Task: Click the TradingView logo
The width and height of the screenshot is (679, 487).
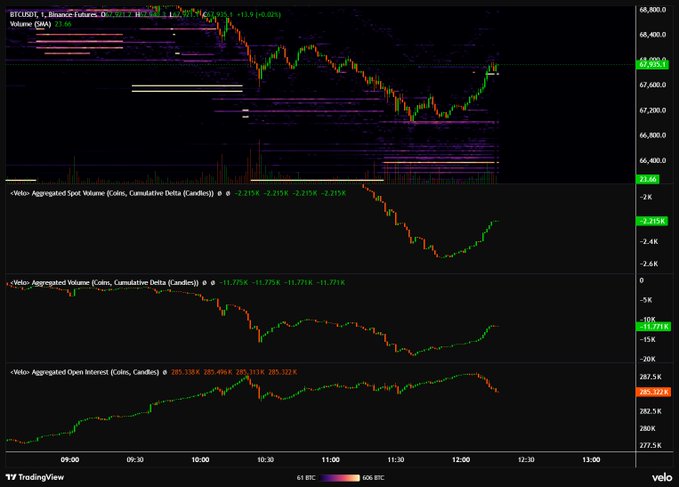Action: [x=35, y=477]
